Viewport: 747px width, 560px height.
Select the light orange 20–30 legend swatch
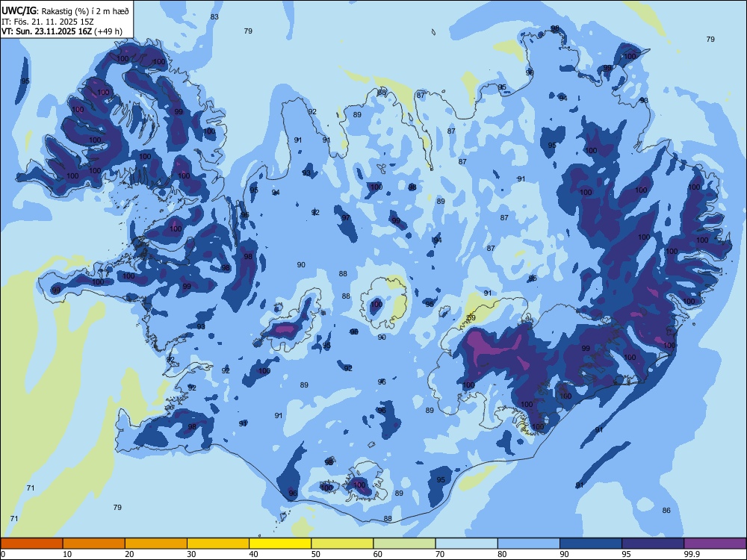[x=156, y=544]
